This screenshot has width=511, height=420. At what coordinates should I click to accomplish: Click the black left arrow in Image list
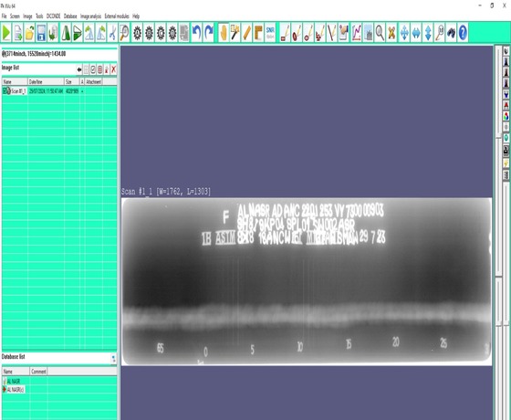[x=79, y=69]
